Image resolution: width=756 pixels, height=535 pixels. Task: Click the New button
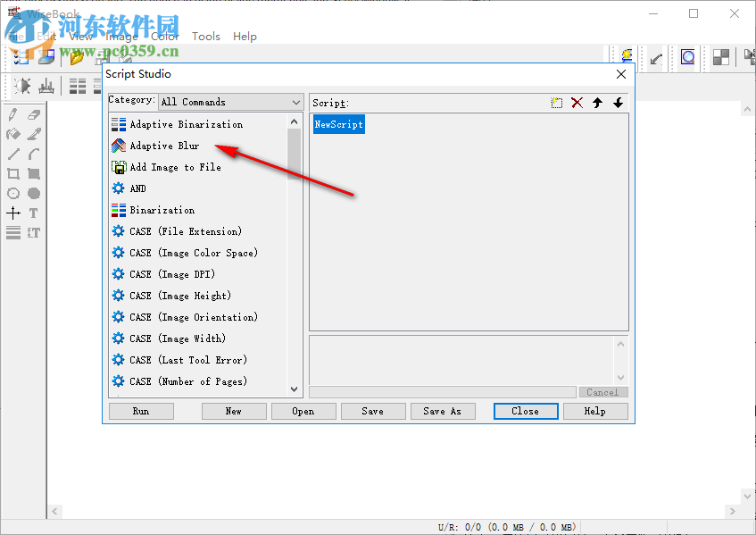pos(234,411)
